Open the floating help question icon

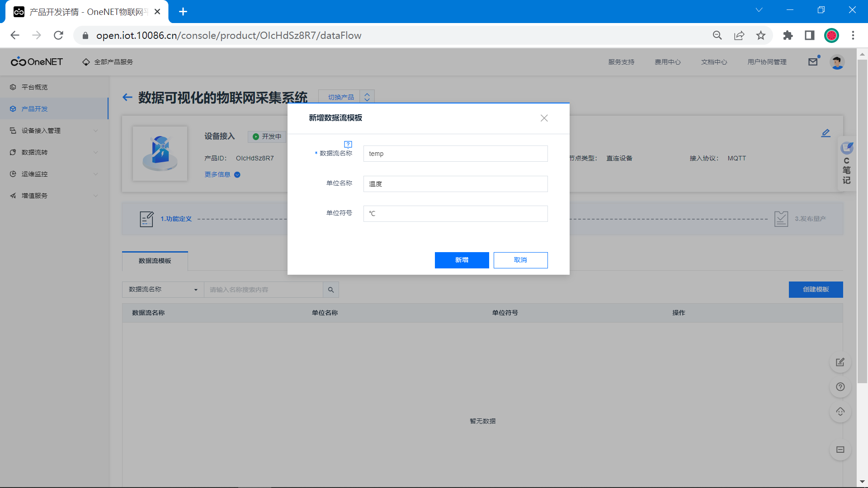pyautogui.click(x=840, y=387)
